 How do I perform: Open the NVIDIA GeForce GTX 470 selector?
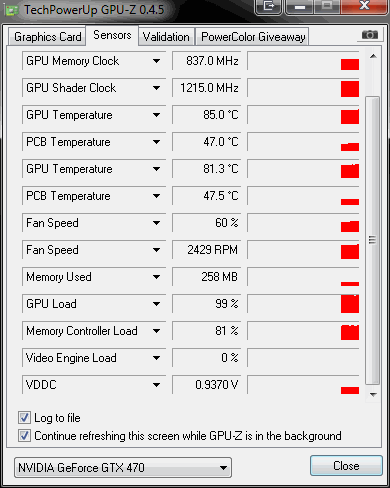tap(123, 467)
